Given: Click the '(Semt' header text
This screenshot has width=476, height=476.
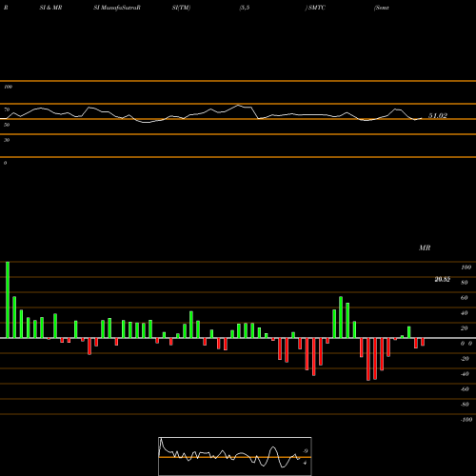Looking at the screenshot, I should 382,8.
